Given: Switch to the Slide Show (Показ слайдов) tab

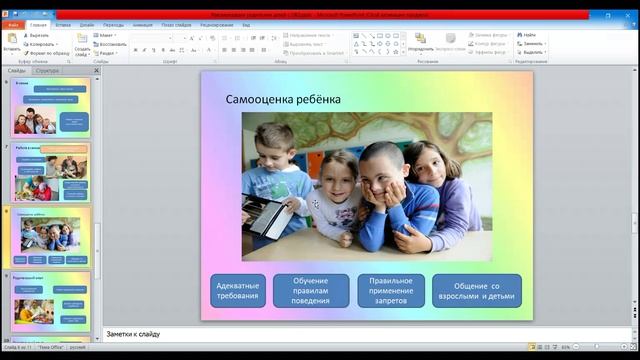Looking at the screenshot, I should (x=176, y=25).
